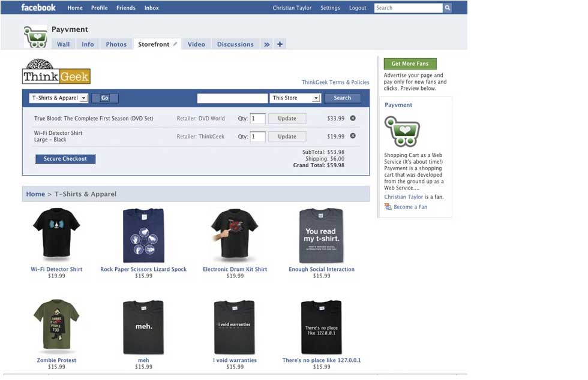Click the Grand Total: $59.98 text
This screenshot has height=380, width=588.
click(319, 165)
